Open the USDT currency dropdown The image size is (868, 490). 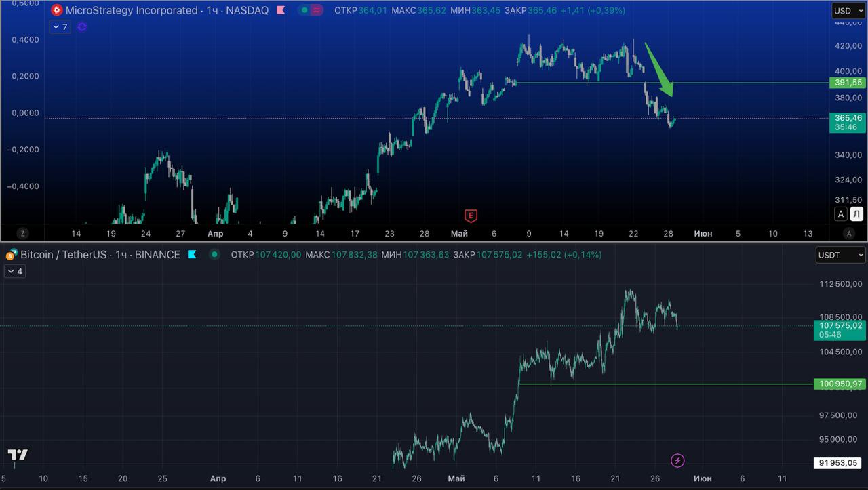pos(841,255)
